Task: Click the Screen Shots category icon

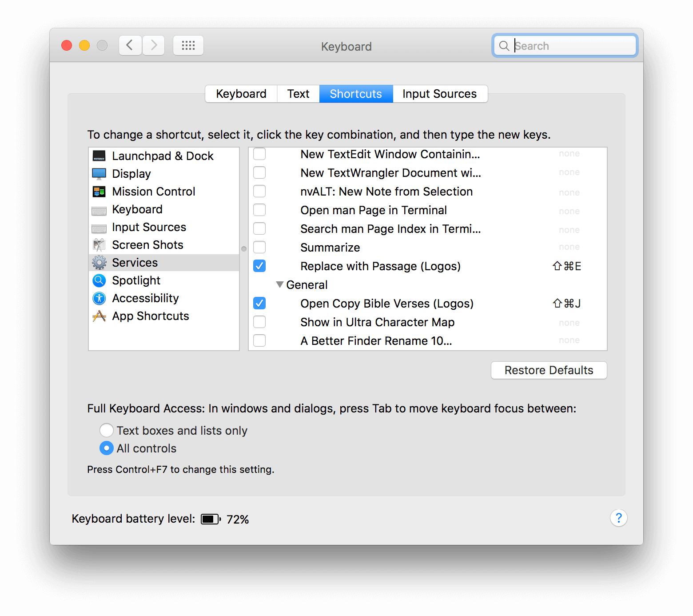Action: [99, 245]
